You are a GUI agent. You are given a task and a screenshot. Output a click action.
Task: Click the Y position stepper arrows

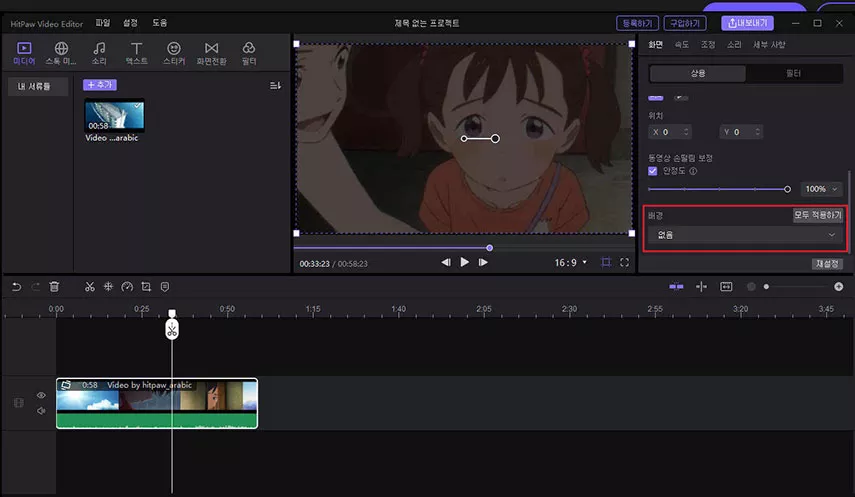[757, 131]
